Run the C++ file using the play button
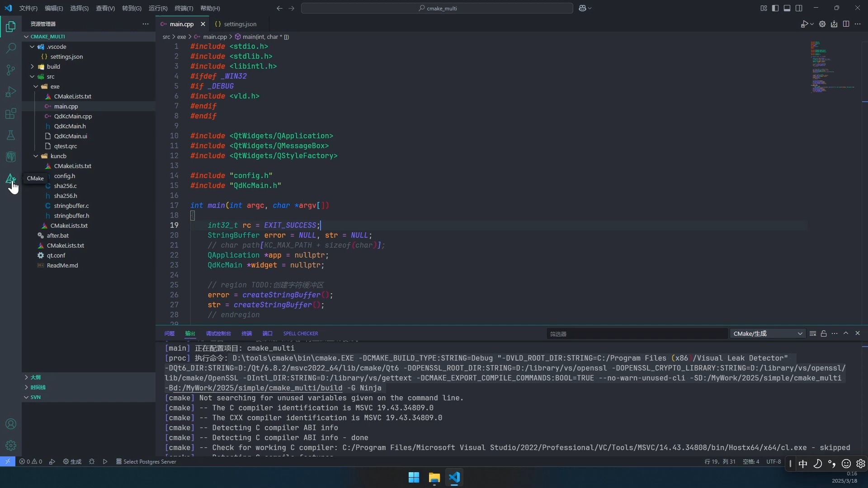 click(x=805, y=24)
